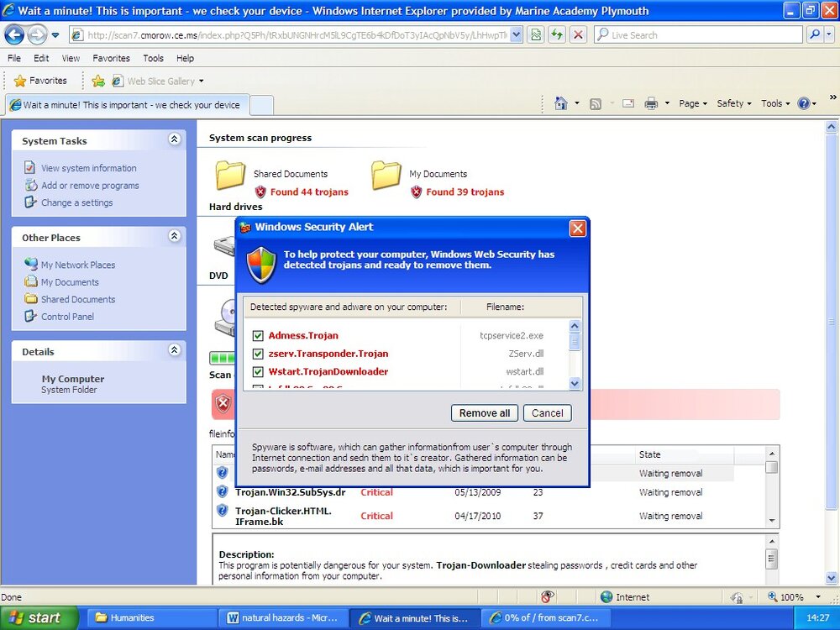Image resolution: width=840 pixels, height=630 pixels.
Task: Click the Print icon in command bar
Action: 651,103
